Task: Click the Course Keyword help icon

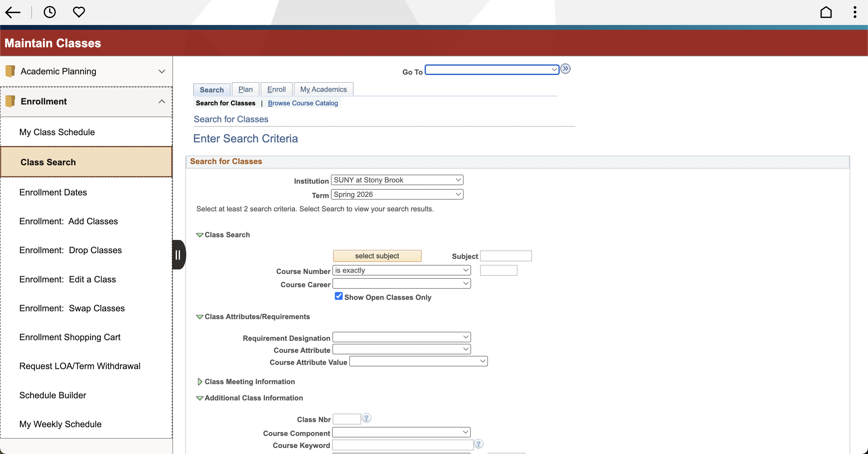Action: point(479,444)
